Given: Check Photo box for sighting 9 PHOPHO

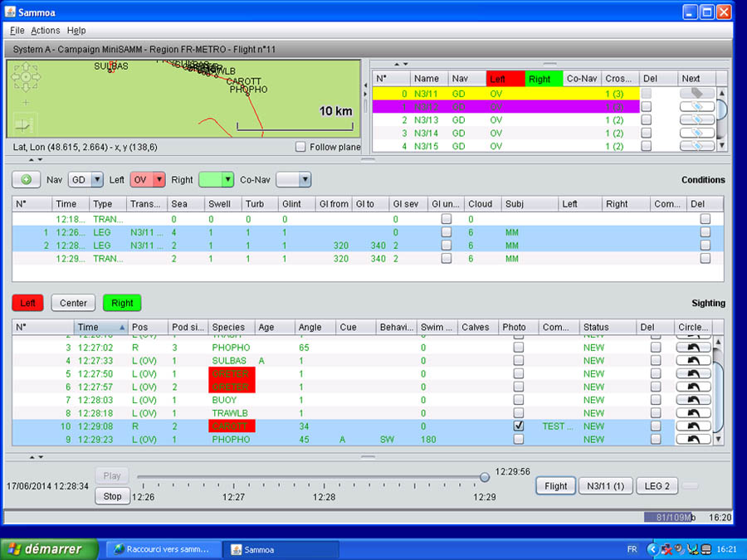Looking at the screenshot, I should coord(519,439).
